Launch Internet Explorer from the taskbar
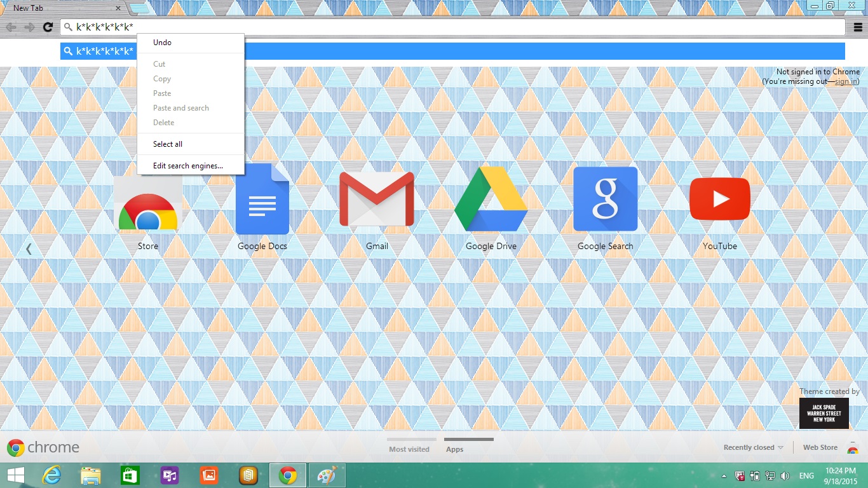The width and height of the screenshot is (868, 488). pos(52,475)
